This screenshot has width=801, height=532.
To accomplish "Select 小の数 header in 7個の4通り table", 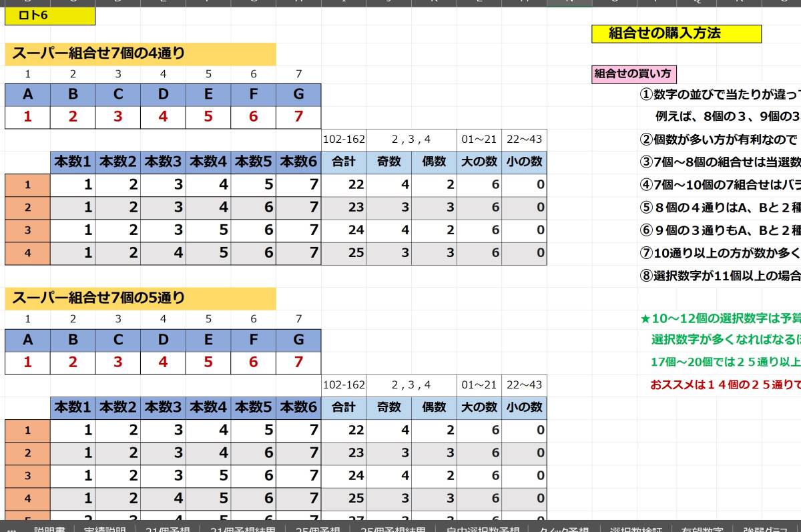I will tap(524, 162).
